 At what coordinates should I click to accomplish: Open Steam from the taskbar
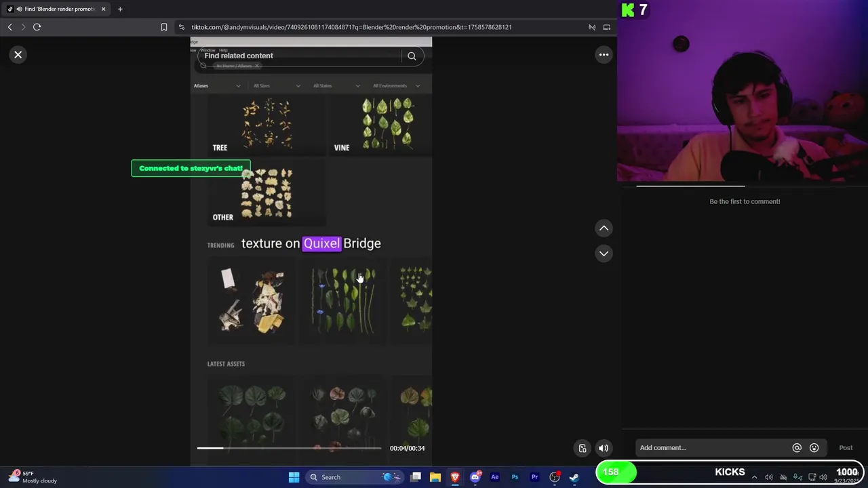(574, 477)
